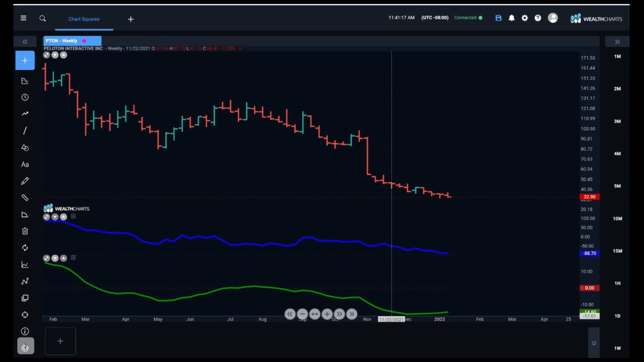Click the globe icon at toolbar bottom
Screen dimensions: 644x362
(x=25, y=346)
